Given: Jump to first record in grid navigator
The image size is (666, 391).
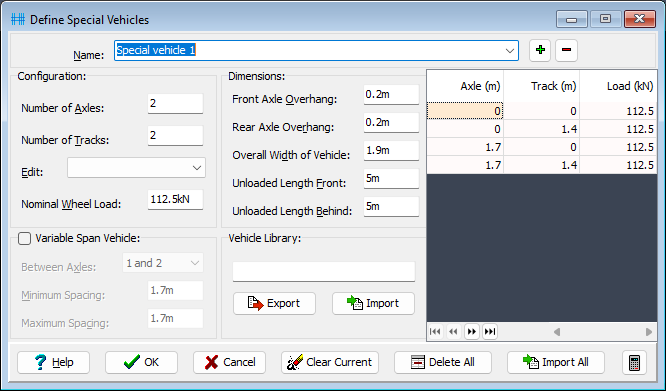Looking at the screenshot, I should (x=435, y=332).
